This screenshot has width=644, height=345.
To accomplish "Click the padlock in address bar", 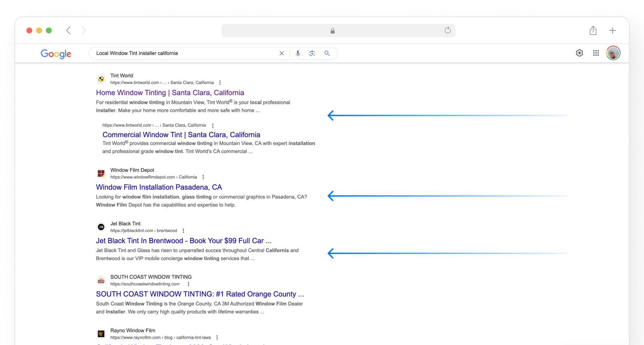I will click(332, 31).
